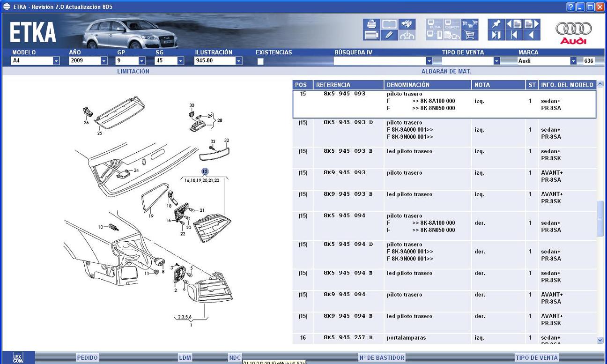Click the back arrow icon
The image size is (607, 364).
tap(532, 35)
